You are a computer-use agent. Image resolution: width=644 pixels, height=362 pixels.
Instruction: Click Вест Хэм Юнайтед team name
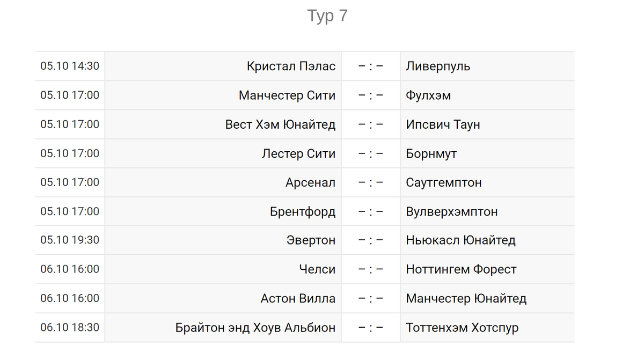pyautogui.click(x=280, y=124)
